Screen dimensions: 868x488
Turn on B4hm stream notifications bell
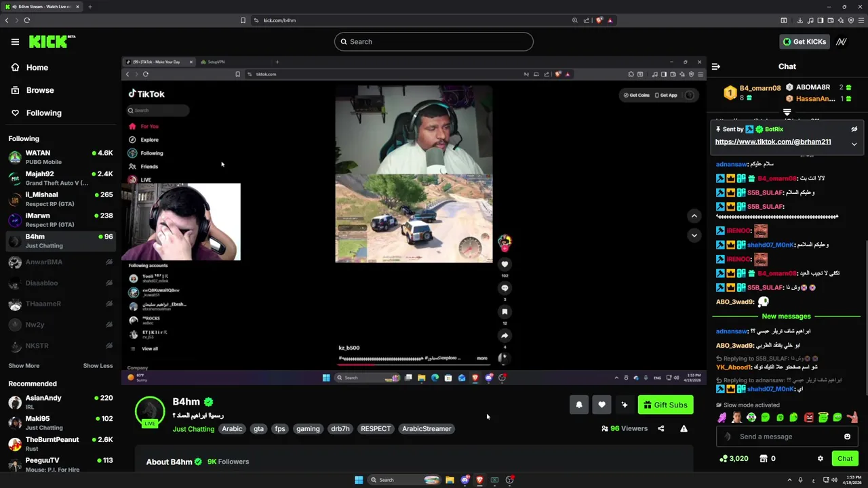(579, 405)
